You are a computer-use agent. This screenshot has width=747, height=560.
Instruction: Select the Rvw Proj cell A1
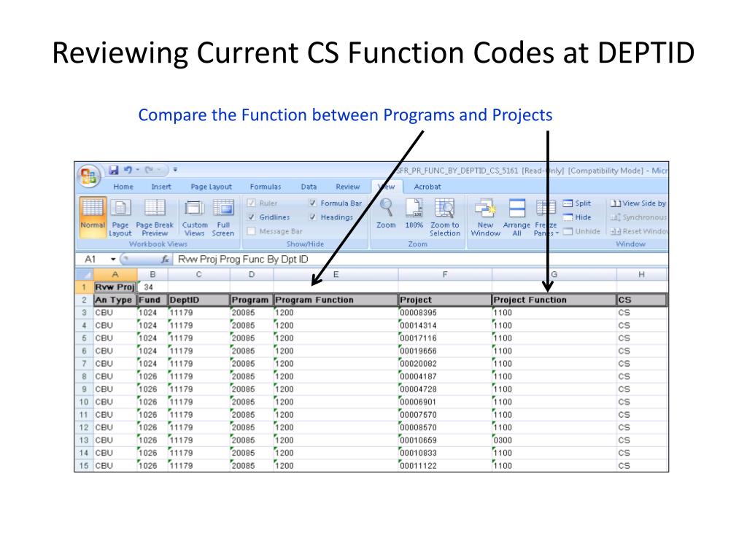pyautogui.click(x=115, y=287)
